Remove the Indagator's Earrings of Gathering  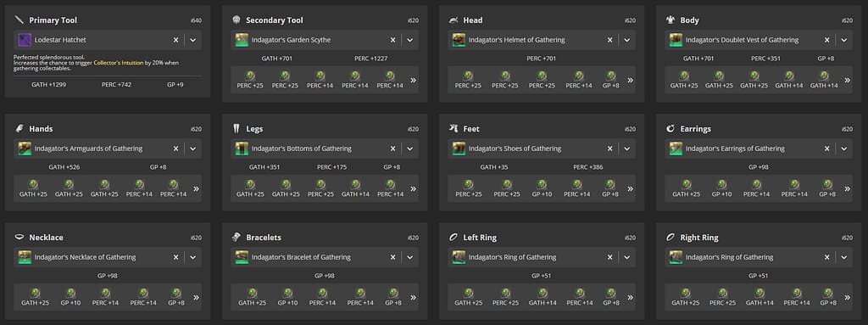click(826, 148)
